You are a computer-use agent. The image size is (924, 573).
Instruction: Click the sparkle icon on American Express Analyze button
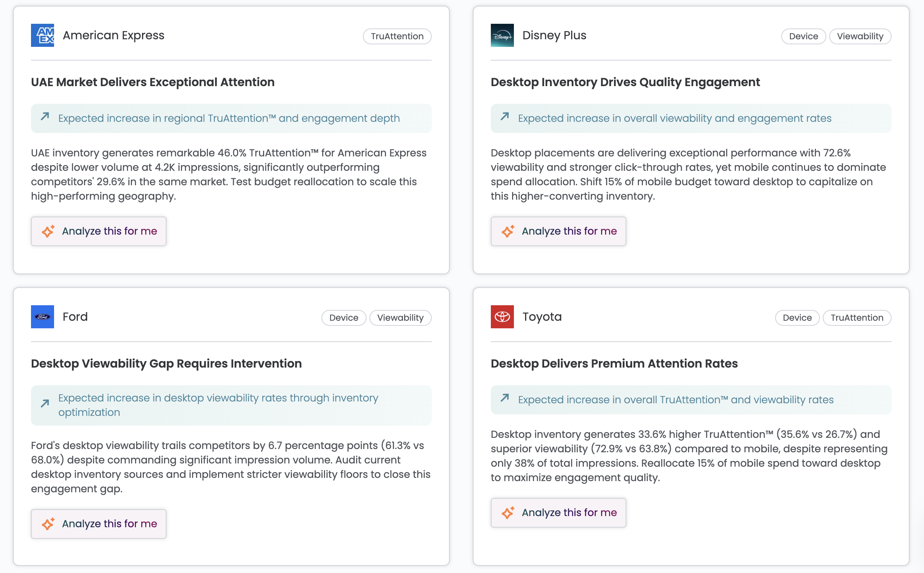click(x=48, y=231)
